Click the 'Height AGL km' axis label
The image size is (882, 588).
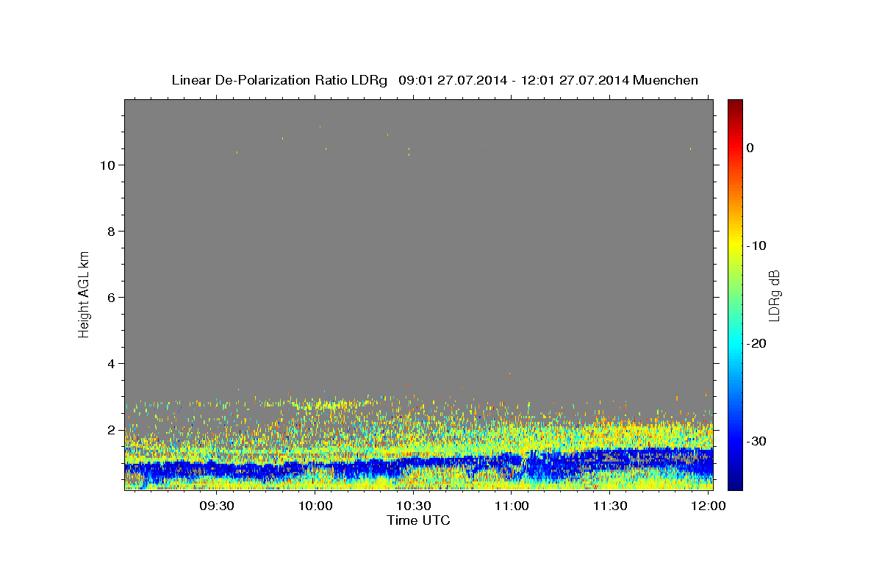[84, 294]
